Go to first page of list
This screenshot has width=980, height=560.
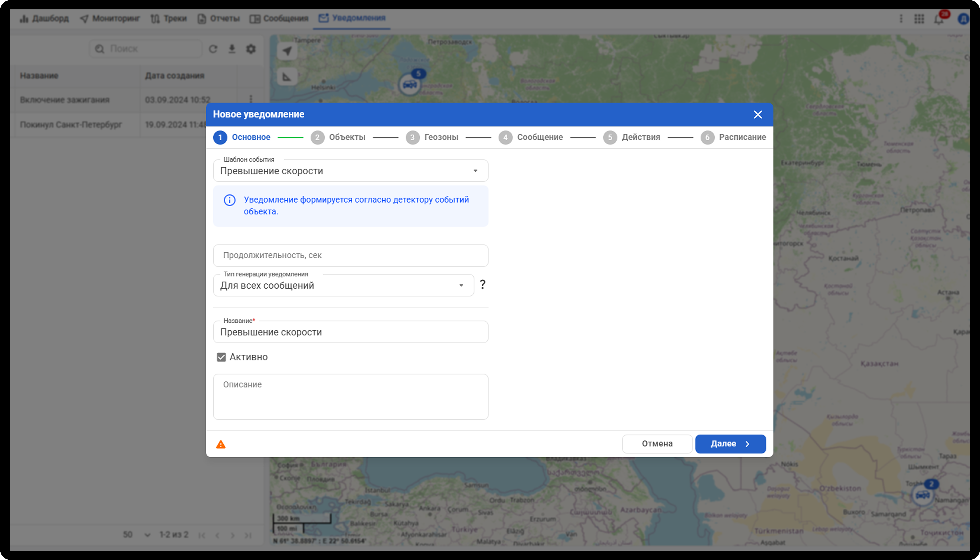(x=202, y=535)
